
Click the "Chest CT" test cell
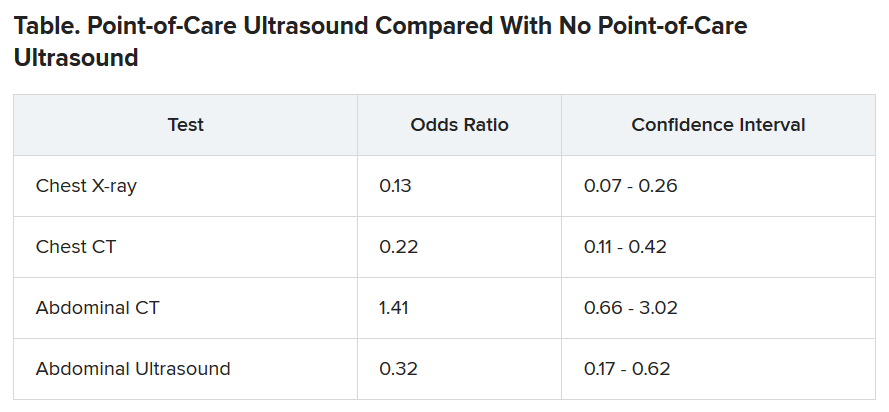(76, 247)
